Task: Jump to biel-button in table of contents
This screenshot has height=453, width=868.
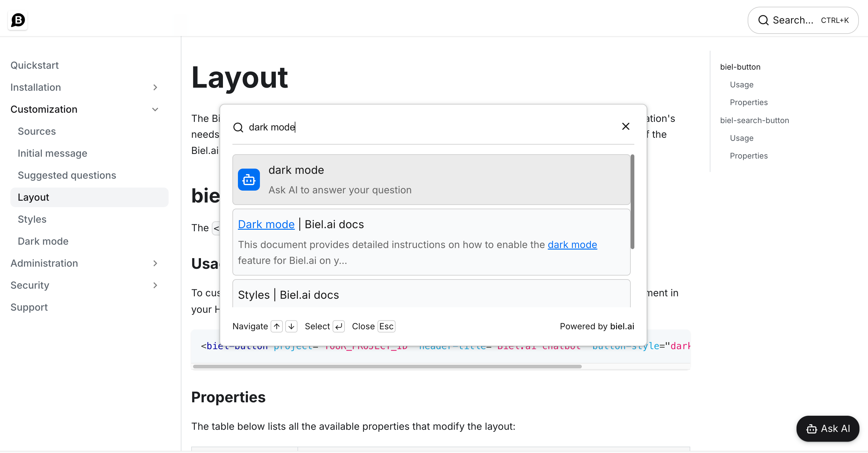Action: 740,67
